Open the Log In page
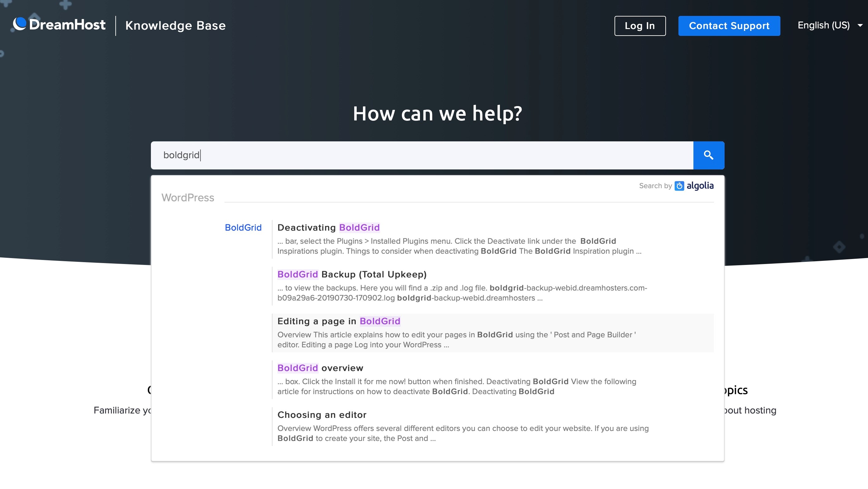868x489 pixels. (639, 25)
